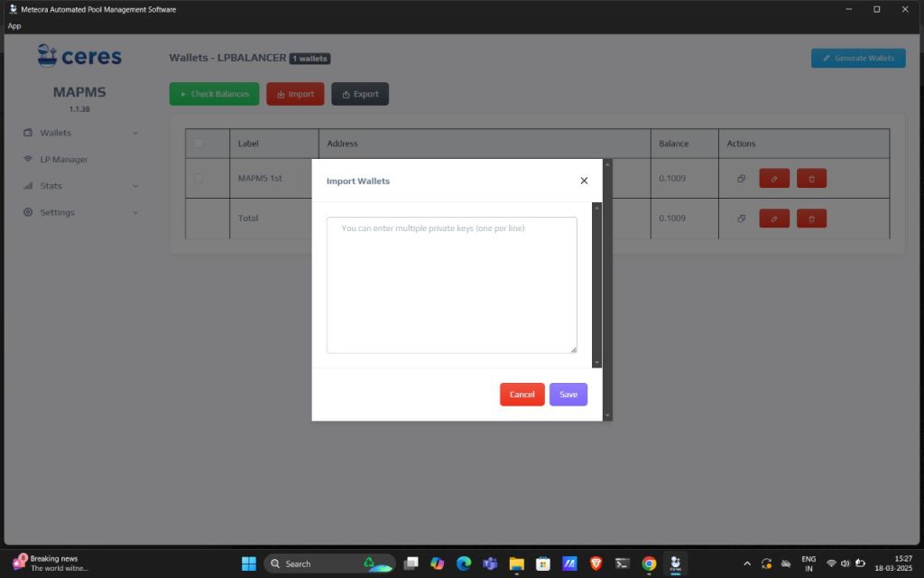The height and width of the screenshot is (578, 924).
Task: Open Google Chrome from the taskbar
Action: (649, 564)
